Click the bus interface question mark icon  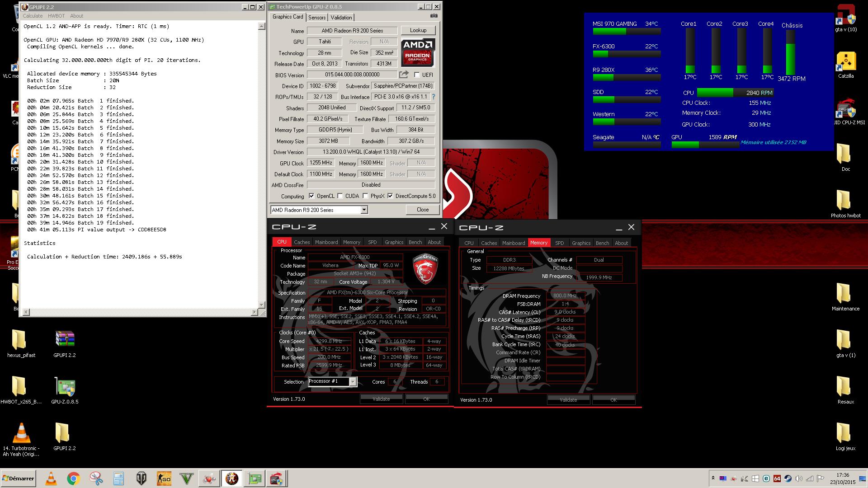point(434,97)
